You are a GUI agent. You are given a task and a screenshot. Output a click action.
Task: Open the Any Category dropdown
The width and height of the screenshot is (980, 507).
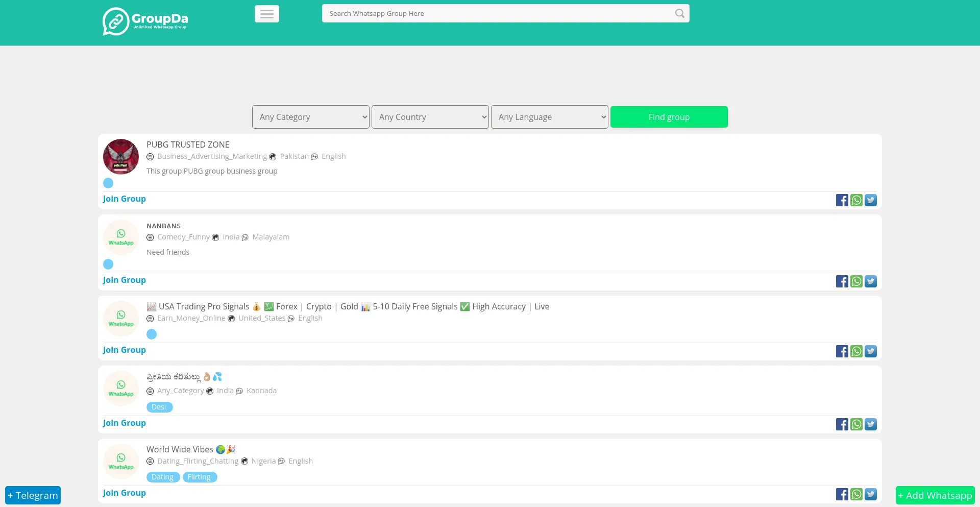(x=311, y=117)
